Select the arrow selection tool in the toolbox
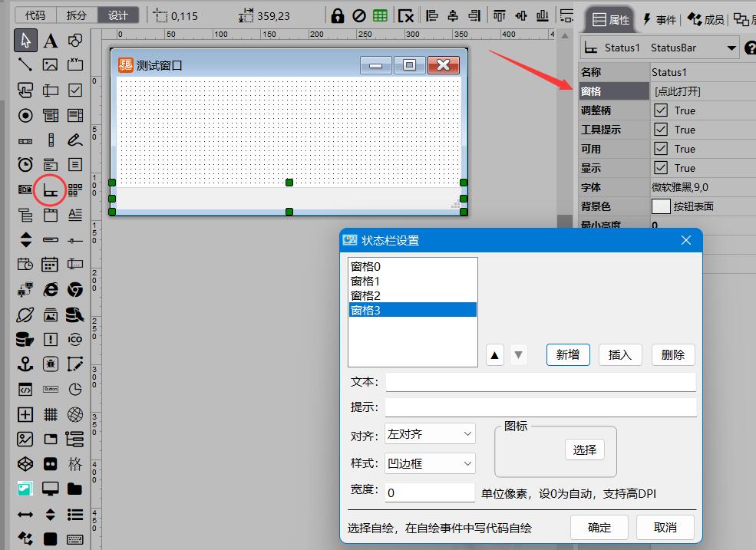This screenshot has width=756, height=550. tap(25, 39)
